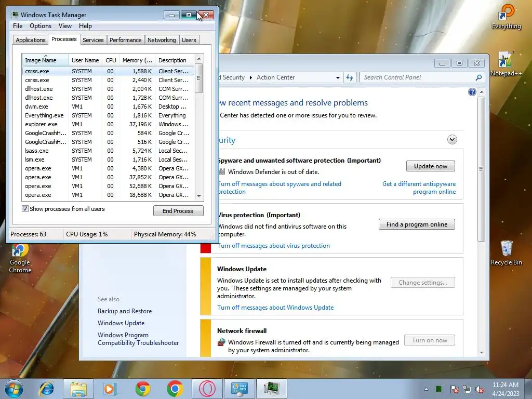Click the second Chrome taskbar icon
Screen dimensions: 532x399
(175, 389)
